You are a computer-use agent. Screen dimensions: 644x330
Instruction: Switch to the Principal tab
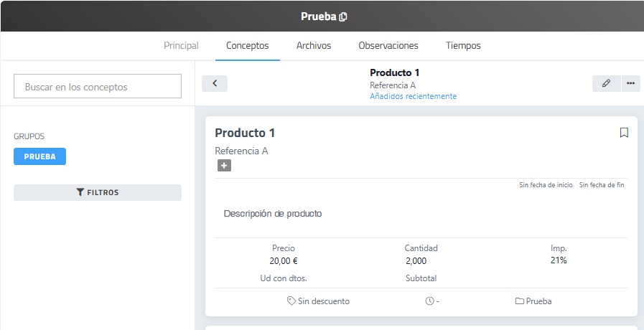click(x=181, y=45)
